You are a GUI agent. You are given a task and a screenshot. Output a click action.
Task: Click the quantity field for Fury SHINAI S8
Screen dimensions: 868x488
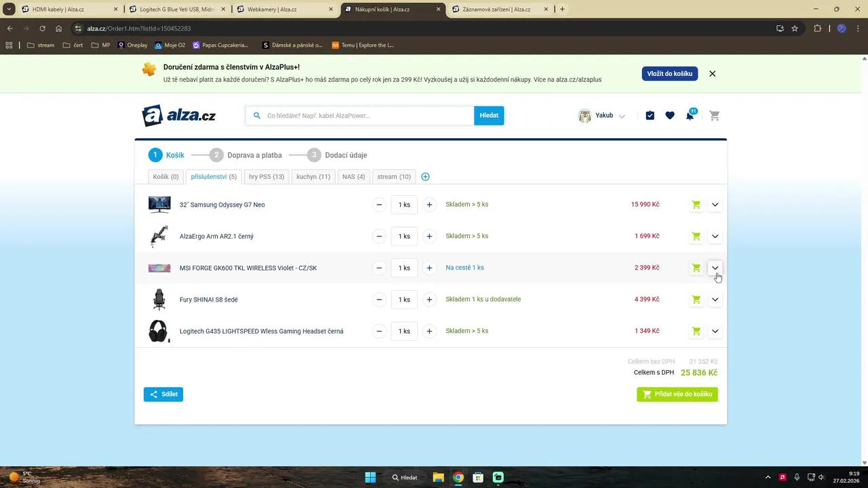tap(404, 300)
